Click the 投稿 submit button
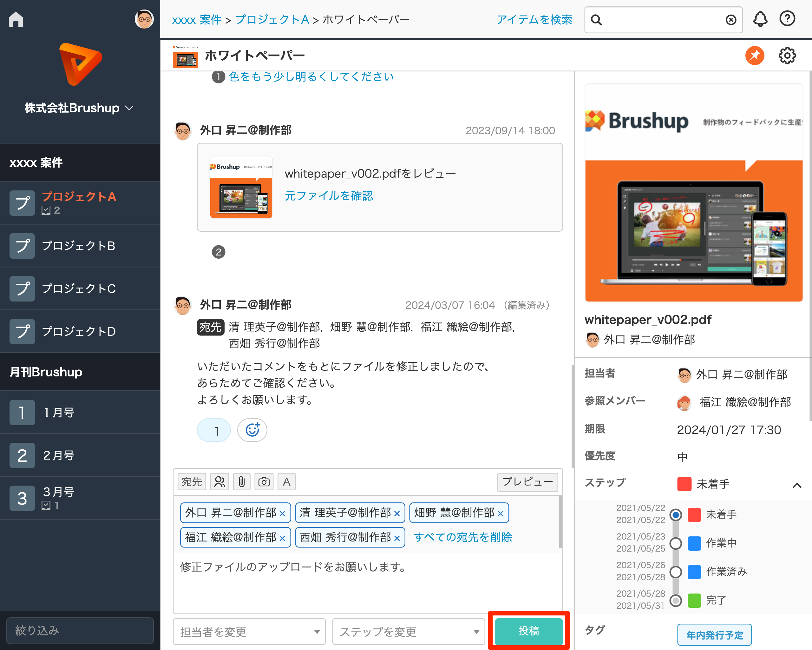The width and height of the screenshot is (812, 650). click(528, 631)
